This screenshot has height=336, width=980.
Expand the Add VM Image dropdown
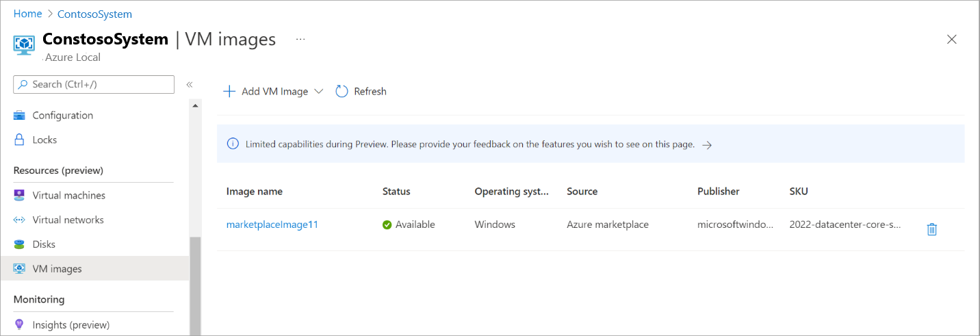coord(318,92)
